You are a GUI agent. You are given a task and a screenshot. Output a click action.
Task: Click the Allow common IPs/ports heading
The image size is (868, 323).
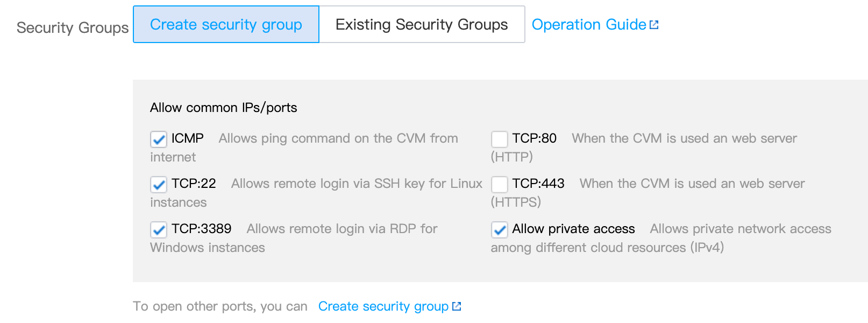tap(223, 108)
